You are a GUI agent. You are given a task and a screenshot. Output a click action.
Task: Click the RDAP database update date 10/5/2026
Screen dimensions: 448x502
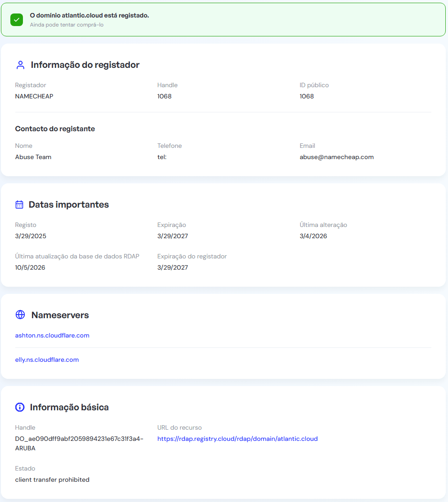point(30,268)
